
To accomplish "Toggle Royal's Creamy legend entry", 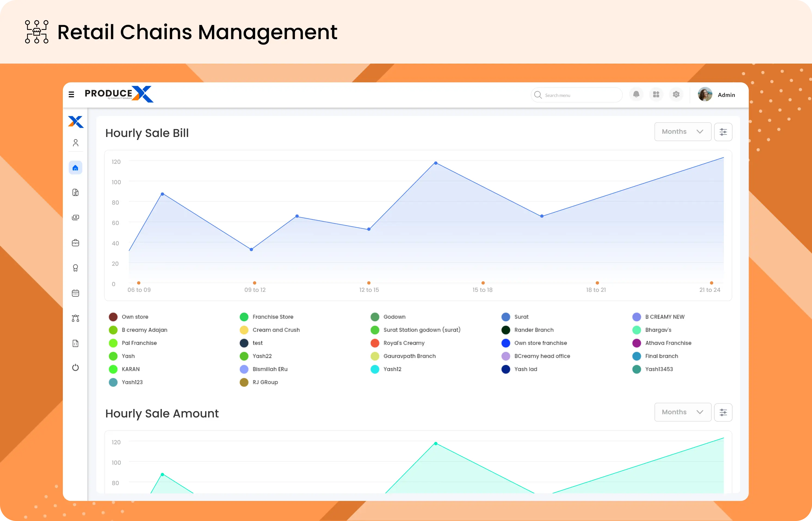I will click(397, 343).
